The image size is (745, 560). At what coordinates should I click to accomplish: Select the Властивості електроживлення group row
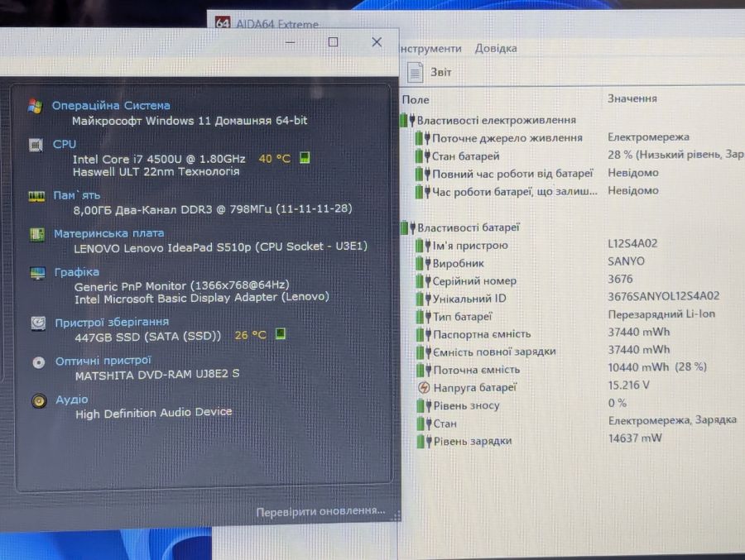(489, 120)
